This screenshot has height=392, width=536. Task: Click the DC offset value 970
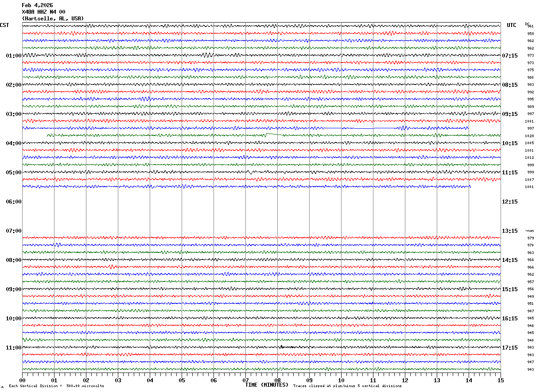click(530, 246)
